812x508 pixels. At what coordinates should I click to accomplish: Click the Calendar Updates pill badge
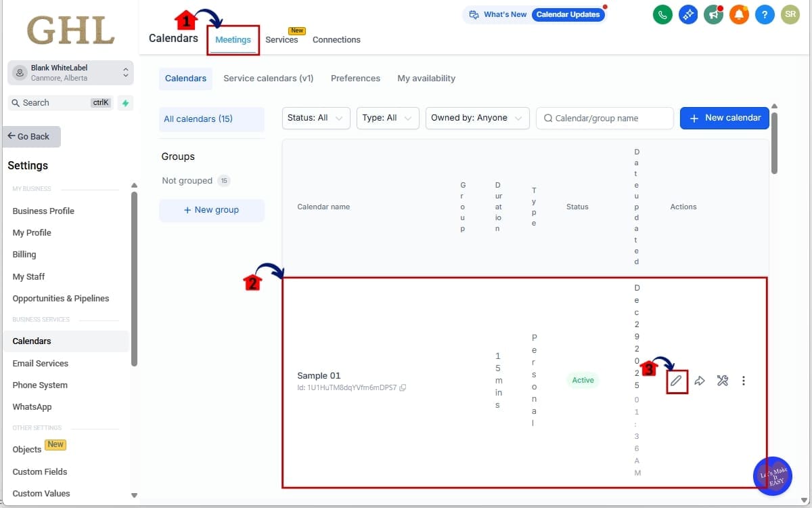(x=568, y=14)
